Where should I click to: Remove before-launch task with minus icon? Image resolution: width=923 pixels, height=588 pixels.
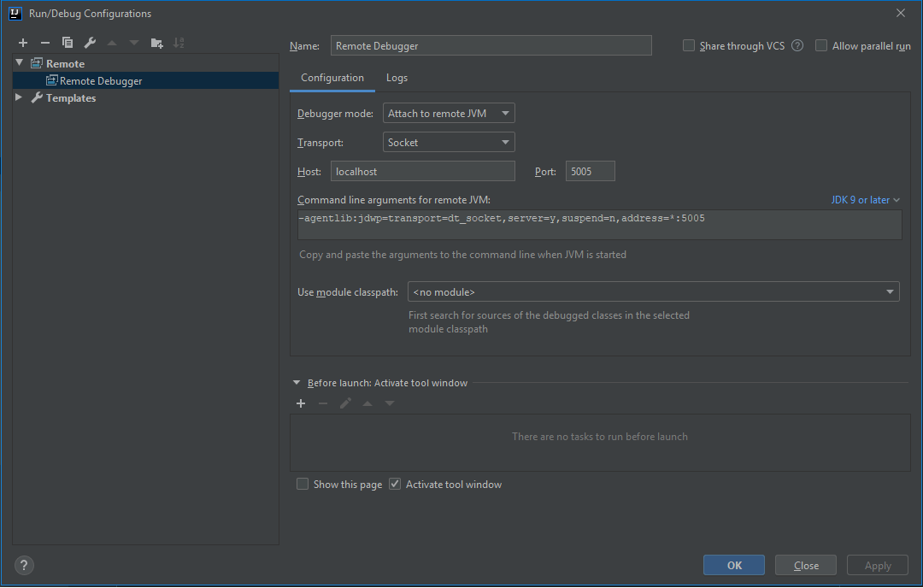click(x=322, y=403)
